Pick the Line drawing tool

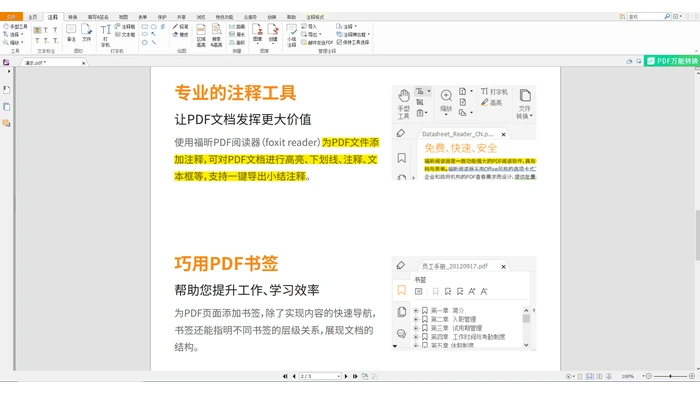[x=154, y=42]
